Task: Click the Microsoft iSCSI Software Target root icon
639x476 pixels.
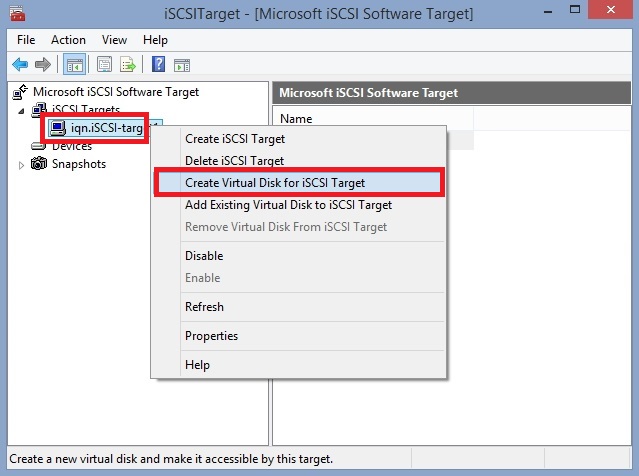Action: [20, 92]
